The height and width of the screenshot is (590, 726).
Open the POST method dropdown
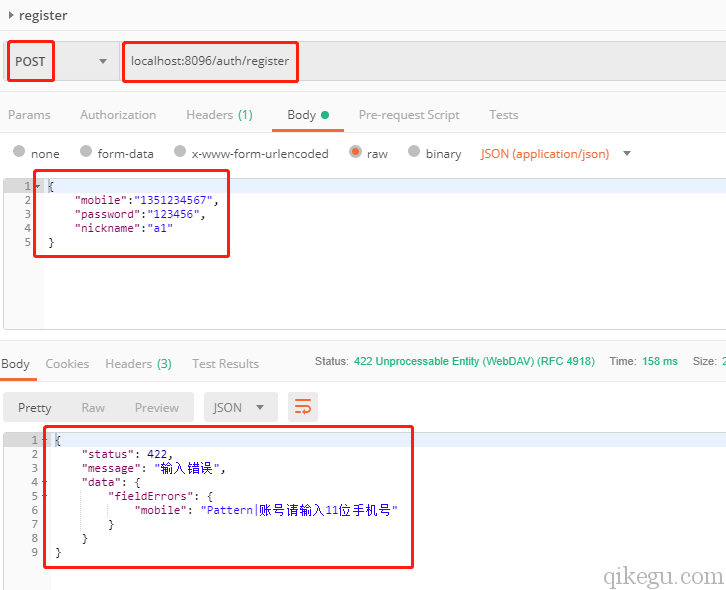pos(103,61)
